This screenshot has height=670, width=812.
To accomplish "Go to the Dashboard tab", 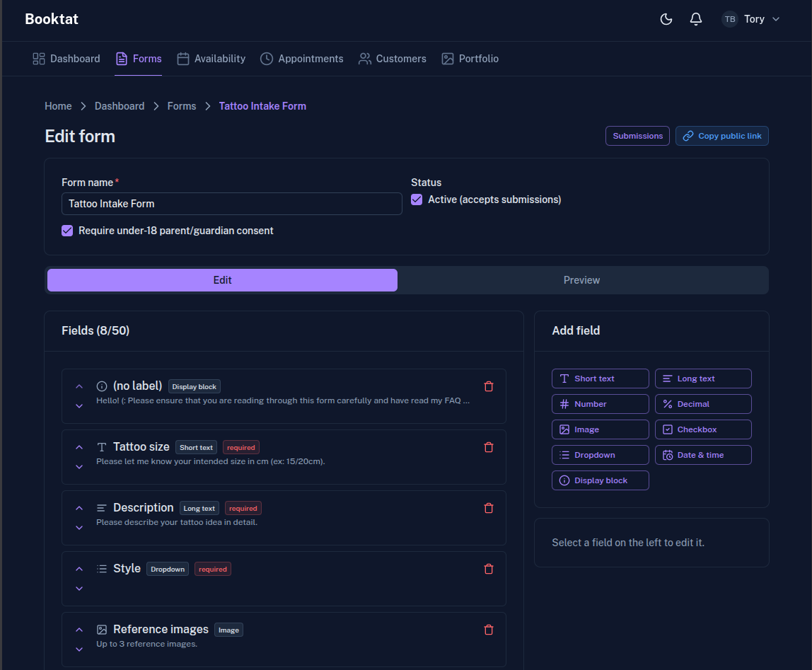I will (66, 59).
